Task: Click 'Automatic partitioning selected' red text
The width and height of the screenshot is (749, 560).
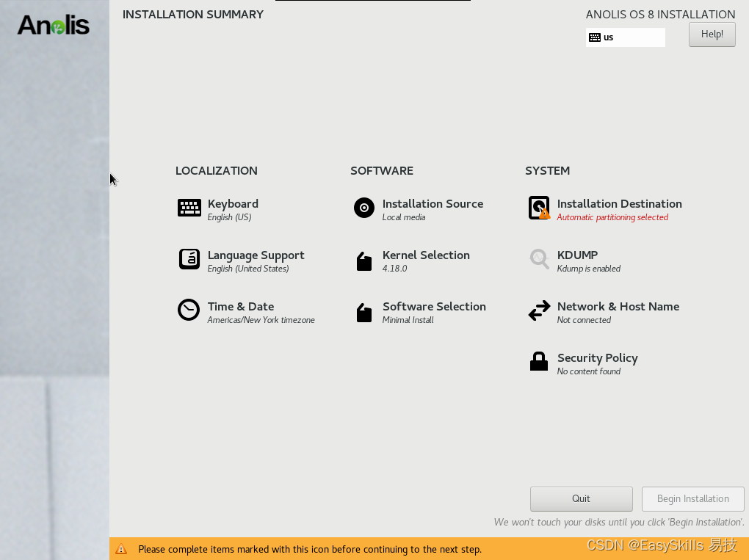Action: click(x=612, y=217)
